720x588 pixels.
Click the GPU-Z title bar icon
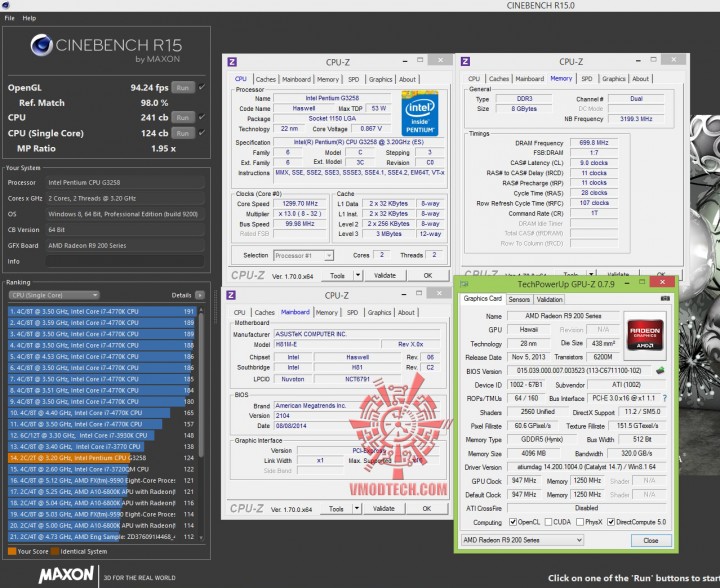tap(464, 284)
